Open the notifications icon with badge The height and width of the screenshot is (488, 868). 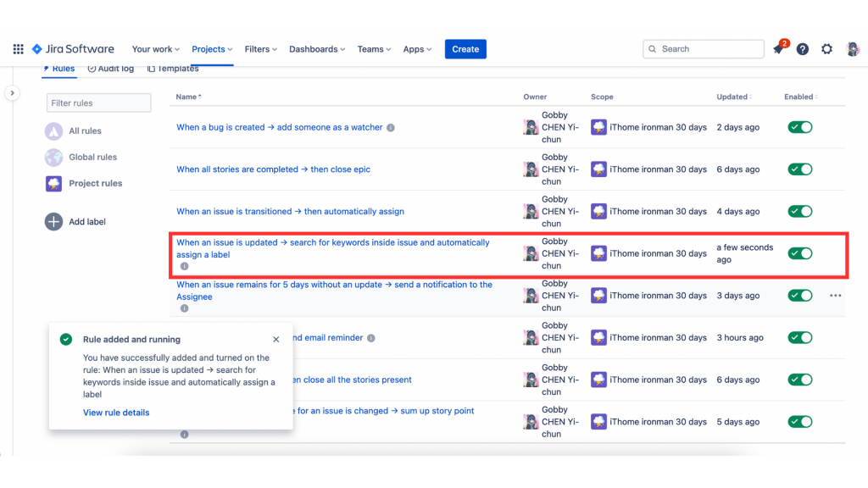point(778,48)
